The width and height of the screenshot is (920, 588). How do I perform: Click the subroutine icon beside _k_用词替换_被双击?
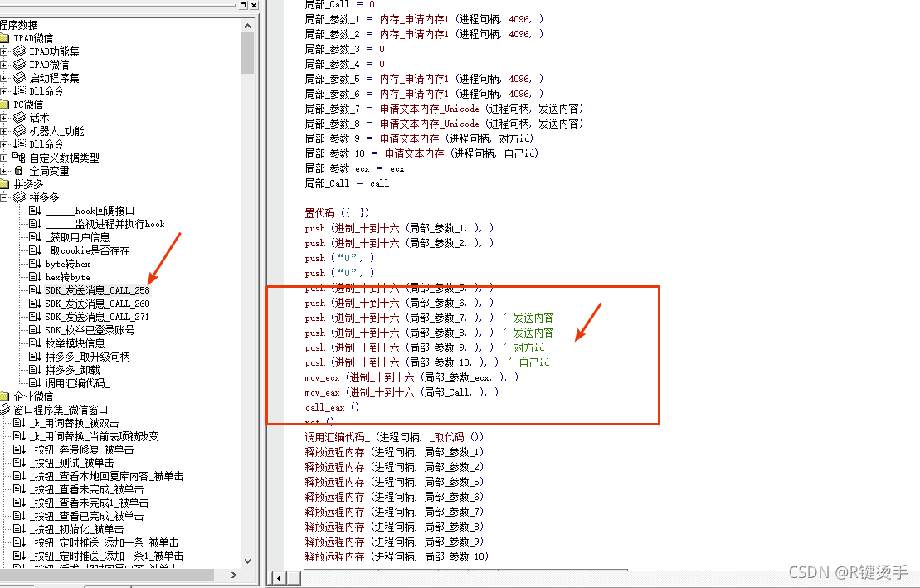19,423
